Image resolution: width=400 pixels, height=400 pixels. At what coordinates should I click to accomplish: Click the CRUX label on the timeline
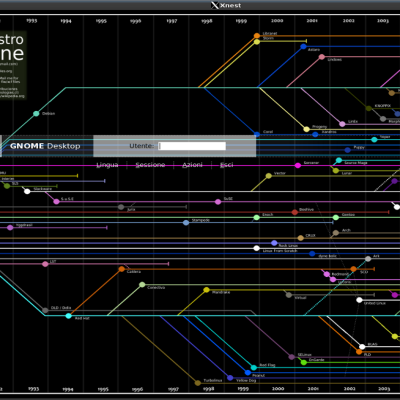[310, 236]
